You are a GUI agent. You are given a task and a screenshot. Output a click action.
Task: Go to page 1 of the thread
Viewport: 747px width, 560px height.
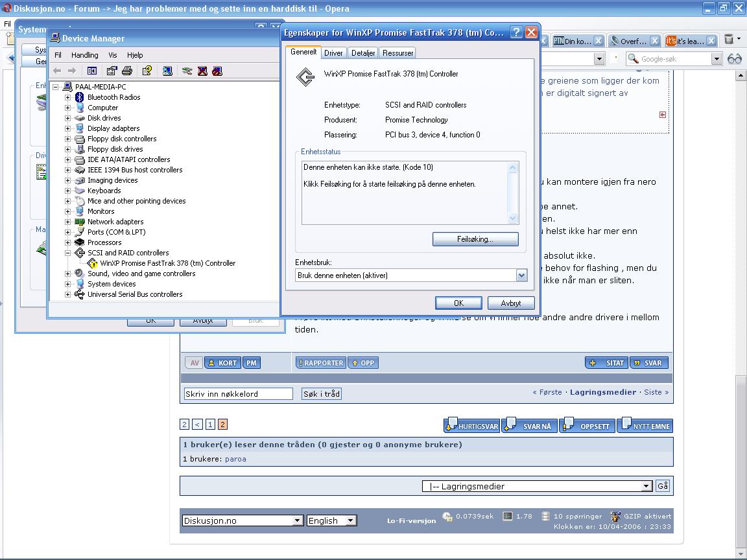210,425
